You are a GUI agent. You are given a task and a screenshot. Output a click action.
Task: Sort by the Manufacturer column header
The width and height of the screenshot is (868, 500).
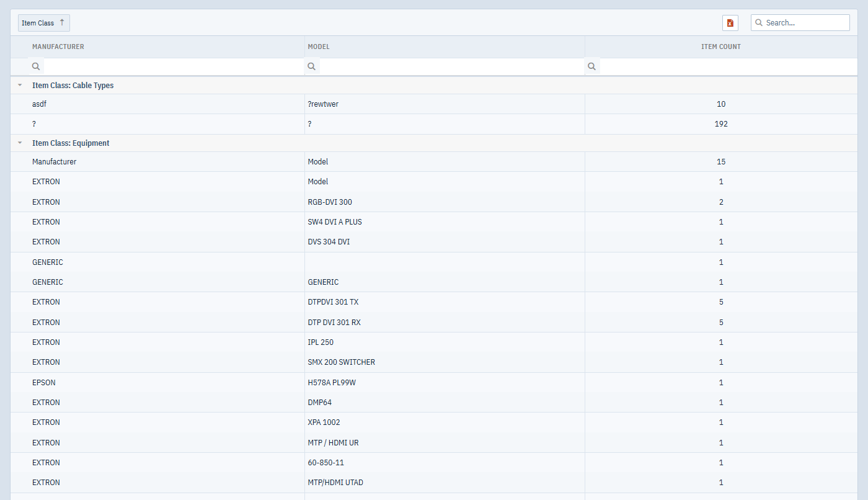(58, 47)
